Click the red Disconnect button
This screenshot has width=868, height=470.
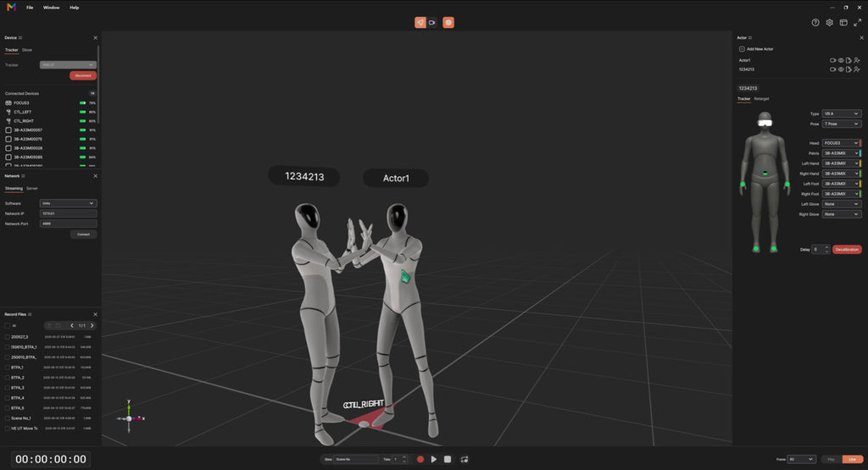pos(83,75)
